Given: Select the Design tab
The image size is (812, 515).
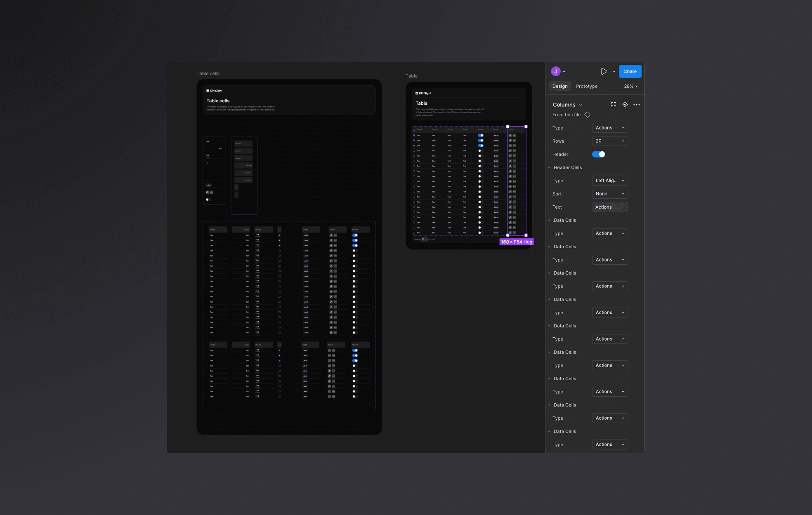Looking at the screenshot, I should 560,86.
